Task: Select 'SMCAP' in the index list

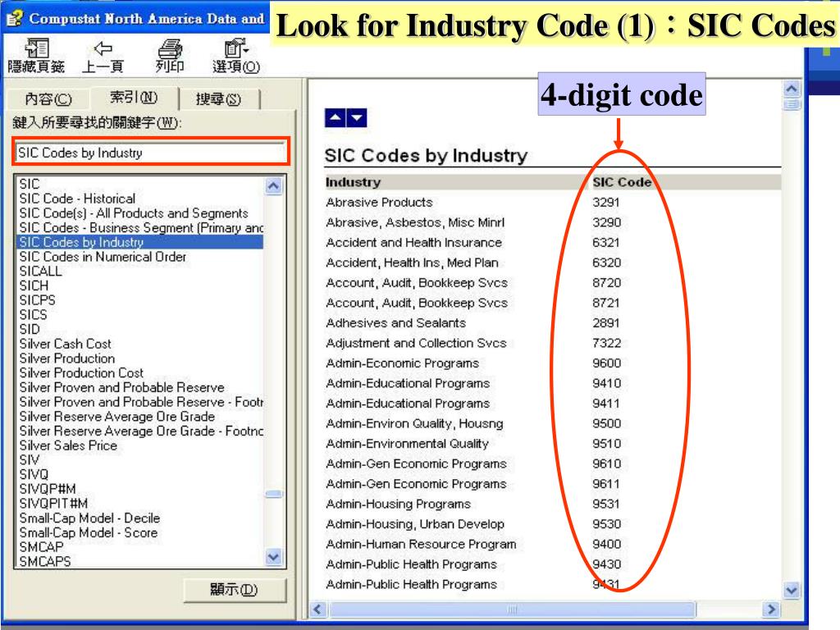Action: (x=41, y=547)
